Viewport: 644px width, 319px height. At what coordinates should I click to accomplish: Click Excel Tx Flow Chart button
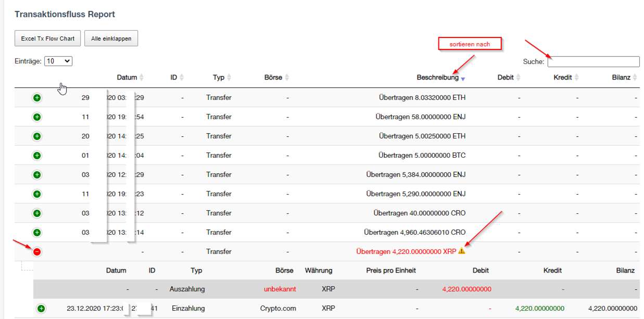click(47, 39)
